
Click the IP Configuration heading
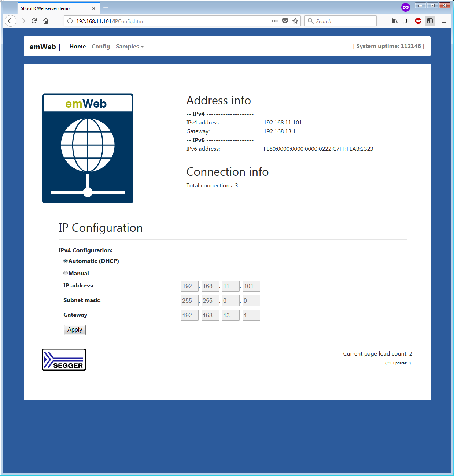coord(101,228)
